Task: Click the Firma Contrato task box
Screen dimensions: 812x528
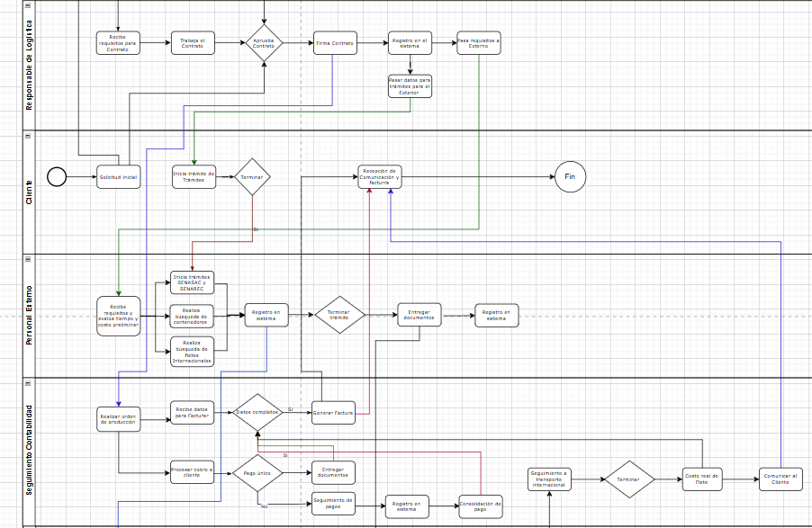Action: 335,42
